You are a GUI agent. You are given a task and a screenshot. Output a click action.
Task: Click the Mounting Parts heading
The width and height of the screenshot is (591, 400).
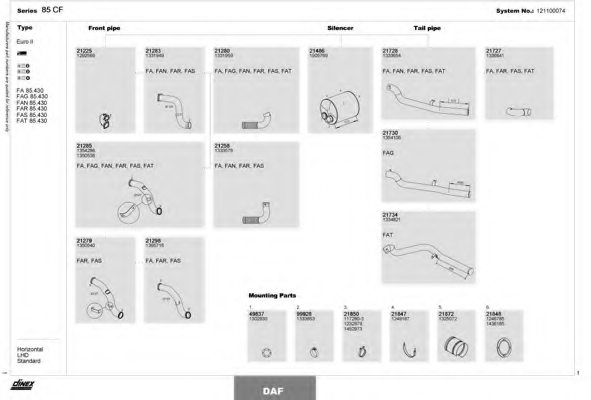(x=272, y=296)
